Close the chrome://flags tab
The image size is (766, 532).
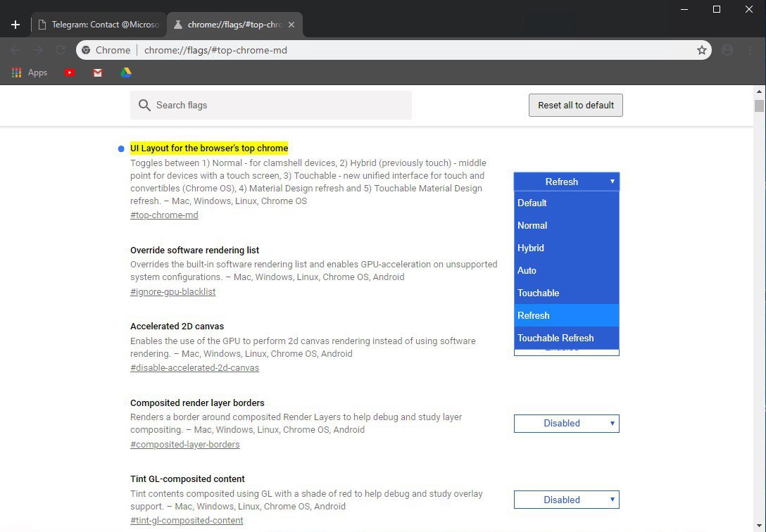tap(291, 25)
